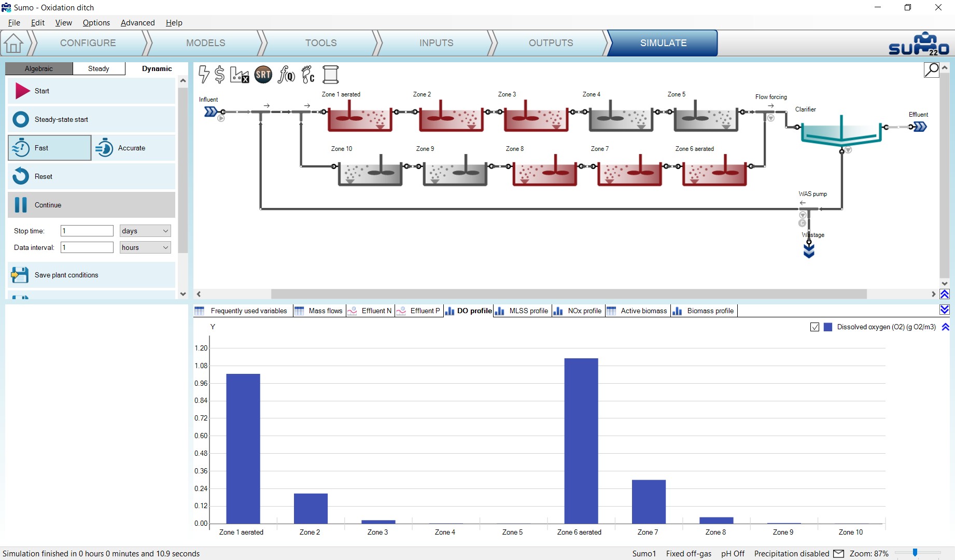This screenshot has height=560, width=955.
Task: Click the home icon
Action: (x=13, y=43)
